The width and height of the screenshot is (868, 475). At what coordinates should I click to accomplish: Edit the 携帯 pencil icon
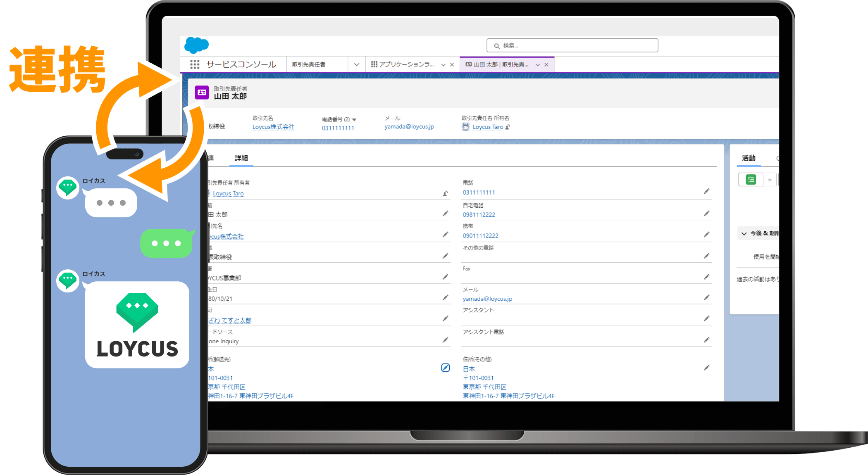point(707,235)
